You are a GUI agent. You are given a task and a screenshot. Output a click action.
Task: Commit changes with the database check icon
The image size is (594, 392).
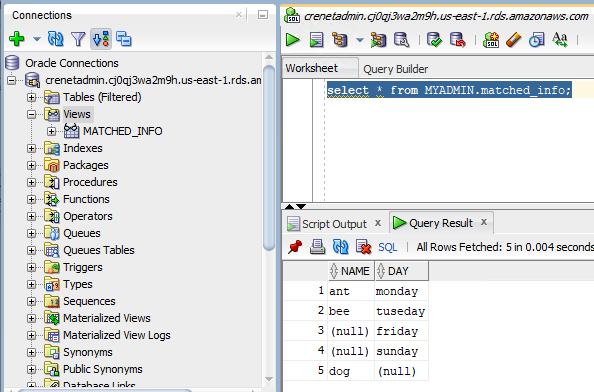434,39
